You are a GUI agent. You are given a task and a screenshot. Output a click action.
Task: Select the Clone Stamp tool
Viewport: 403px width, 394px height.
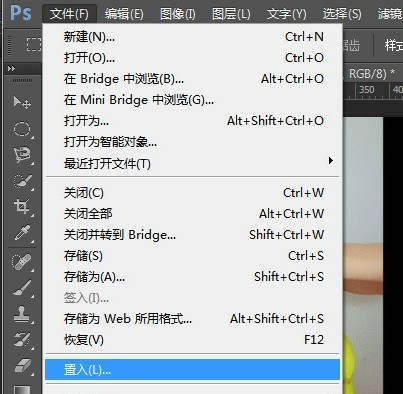tap(22, 314)
